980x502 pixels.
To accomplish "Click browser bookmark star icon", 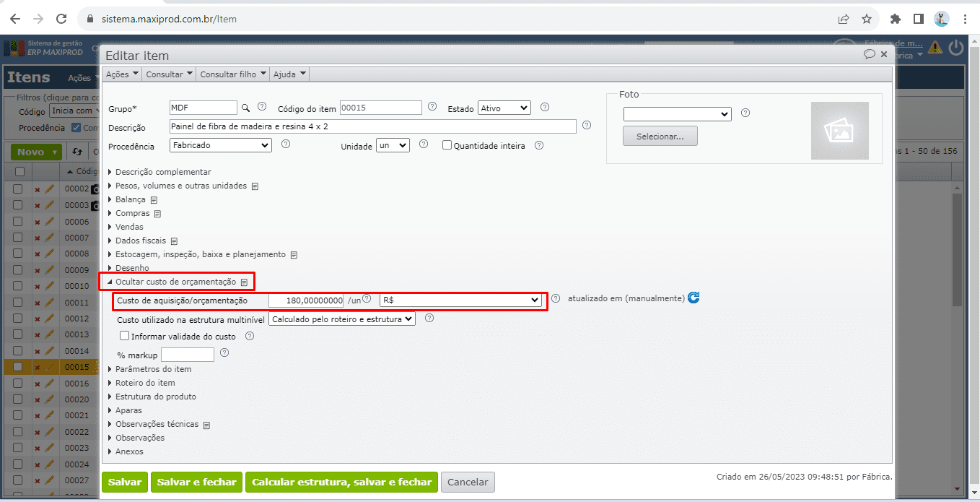I will tap(867, 19).
